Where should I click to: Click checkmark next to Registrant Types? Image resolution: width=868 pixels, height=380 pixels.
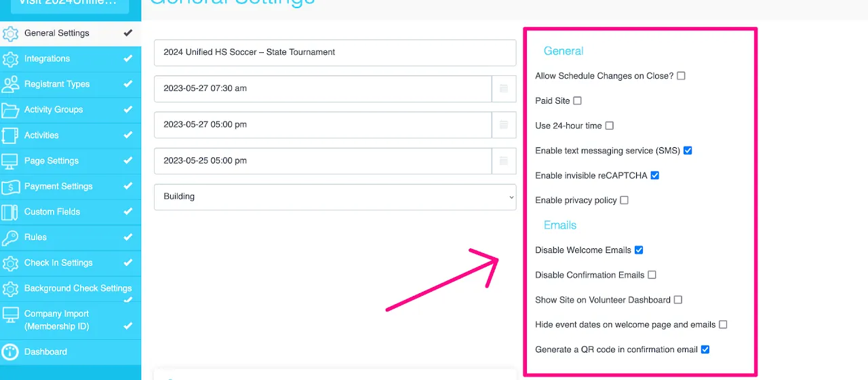127,84
